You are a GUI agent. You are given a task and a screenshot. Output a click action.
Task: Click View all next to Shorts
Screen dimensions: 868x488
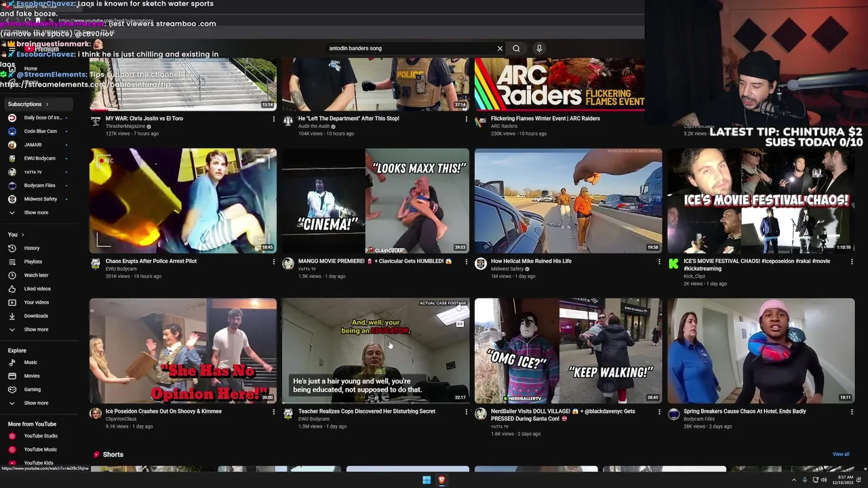(841, 454)
